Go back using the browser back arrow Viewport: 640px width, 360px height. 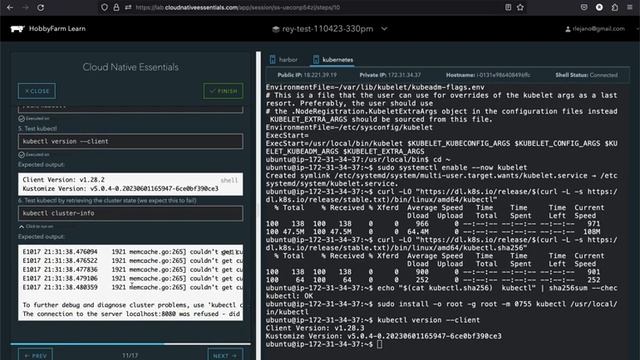[x=10, y=7]
